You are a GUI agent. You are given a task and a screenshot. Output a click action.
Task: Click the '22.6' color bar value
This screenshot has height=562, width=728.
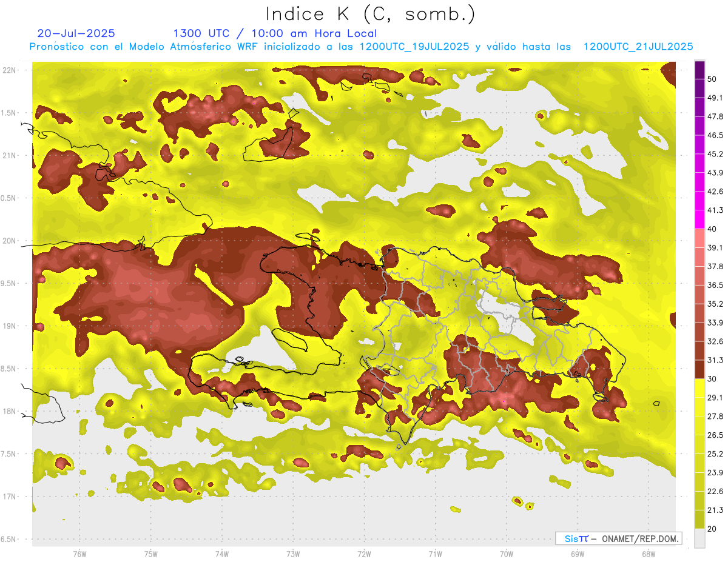[x=715, y=492]
